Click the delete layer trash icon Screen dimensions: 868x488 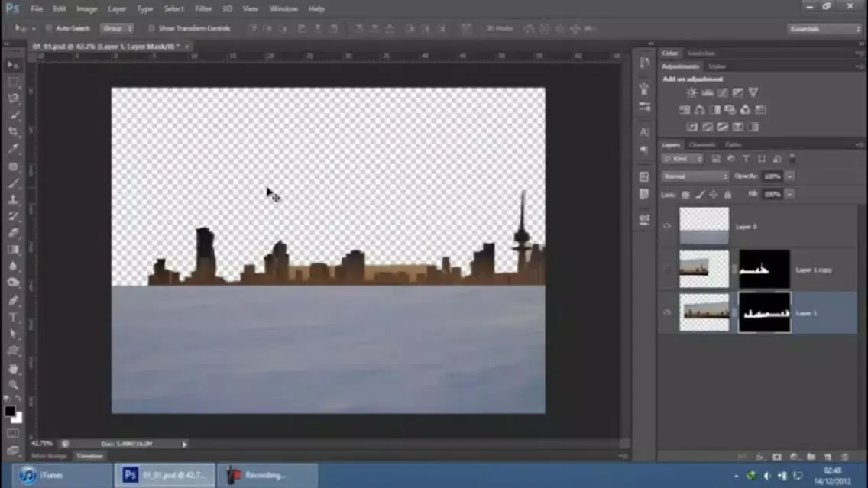pyautogui.click(x=845, y=457)
